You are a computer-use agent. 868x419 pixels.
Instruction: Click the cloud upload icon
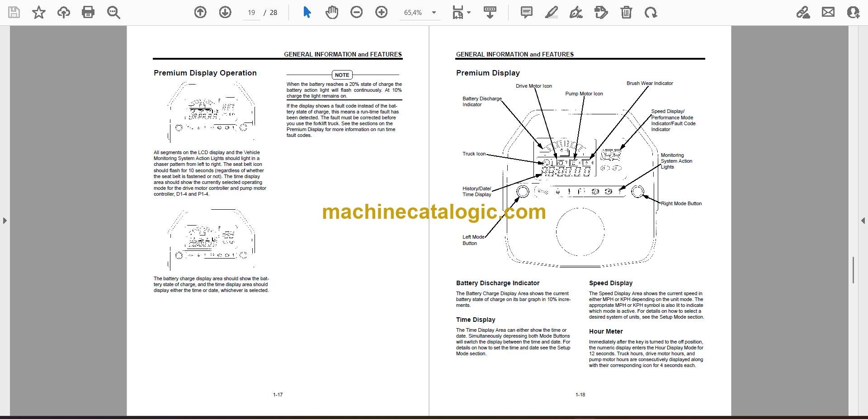[63, 12]
